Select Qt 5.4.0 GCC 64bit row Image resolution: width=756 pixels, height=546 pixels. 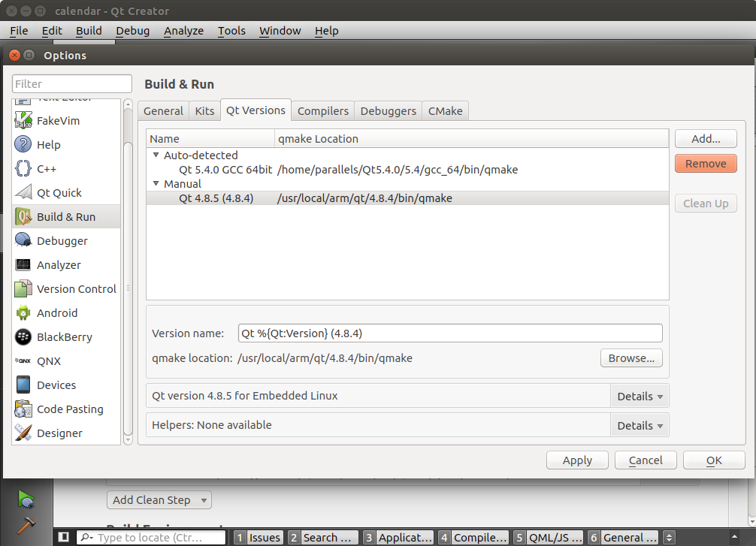[407, 170]
